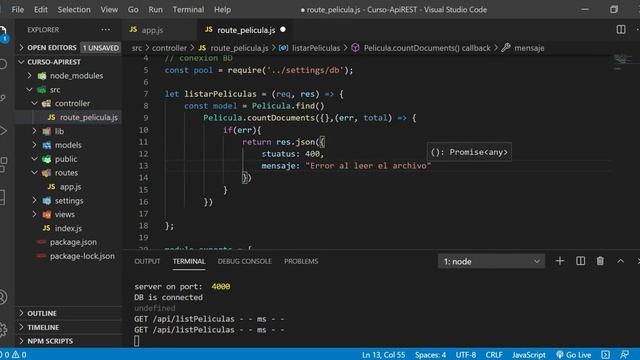The image size is (640, 360).
Task: Switch to the Output panel tab
Action: click(147, 261)
